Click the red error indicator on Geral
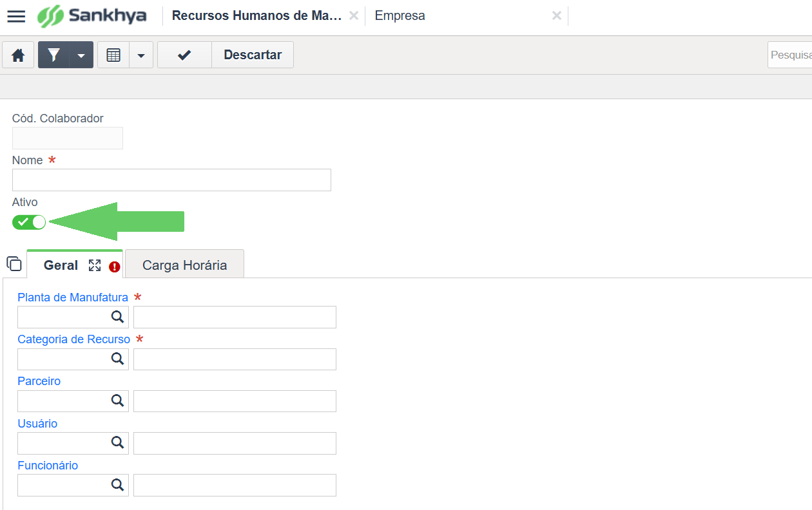Image resolution: width=812 pixels, height=510 pixels. point(115,267)
